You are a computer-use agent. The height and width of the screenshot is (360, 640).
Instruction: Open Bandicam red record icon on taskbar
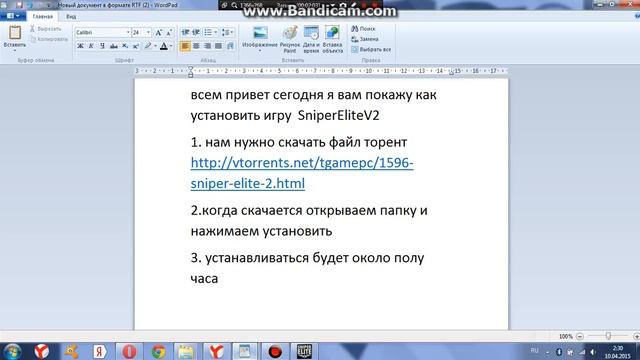pyautogui.click(x=275, y=351)
